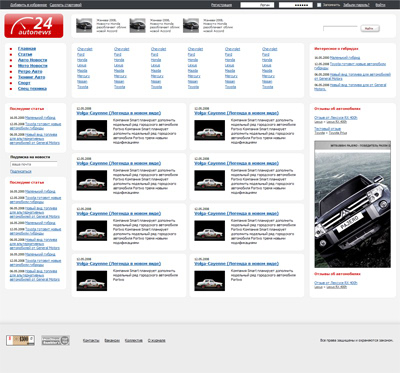Go to 'Ретро Авто' section
Screen dimensions: 400x373
[x=30, y=71]
